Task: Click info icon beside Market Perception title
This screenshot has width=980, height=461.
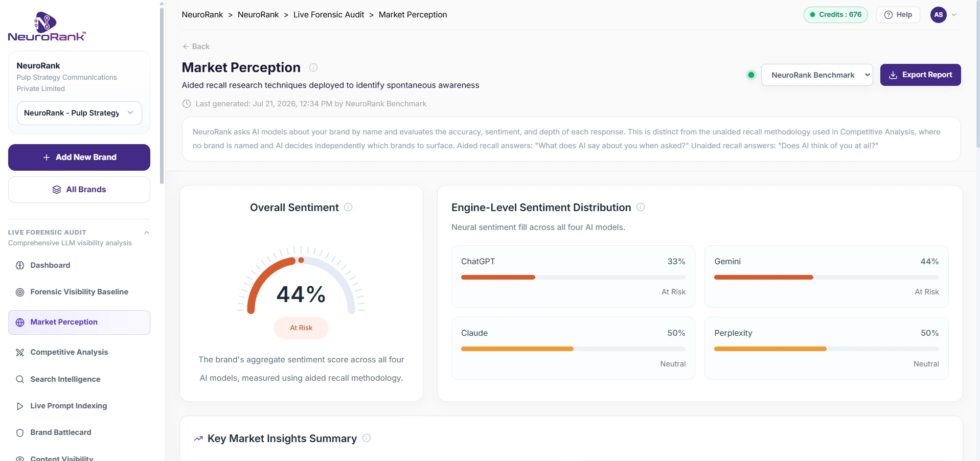Action: [313, 67]
